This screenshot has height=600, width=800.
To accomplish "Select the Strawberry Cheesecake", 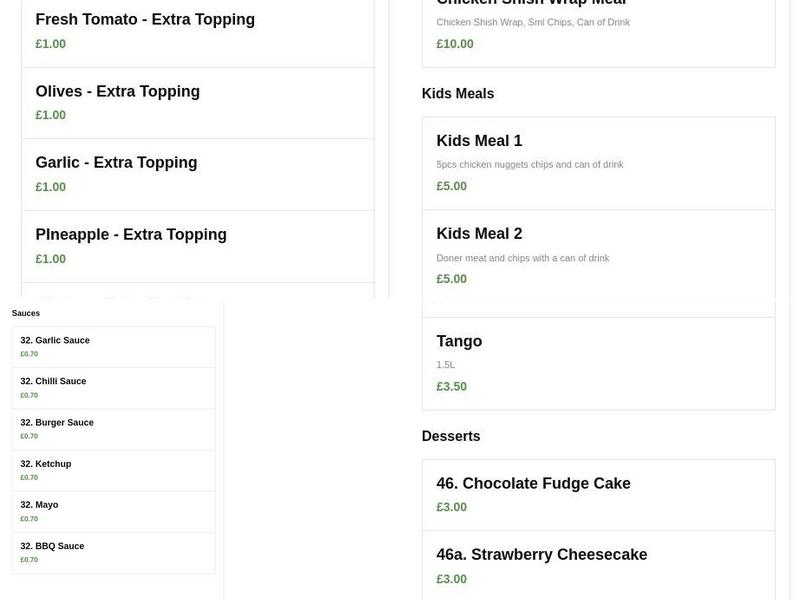I will coord(541,553).
